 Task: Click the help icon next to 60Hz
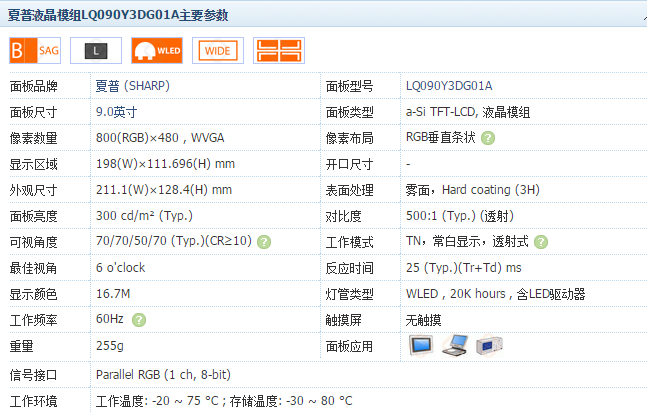(x=139, y=320)
